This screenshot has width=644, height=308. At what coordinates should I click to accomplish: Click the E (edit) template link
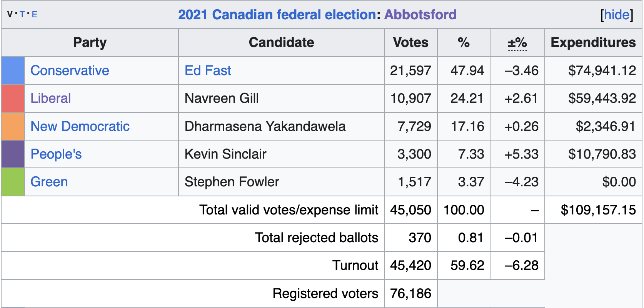click(34, 15)
